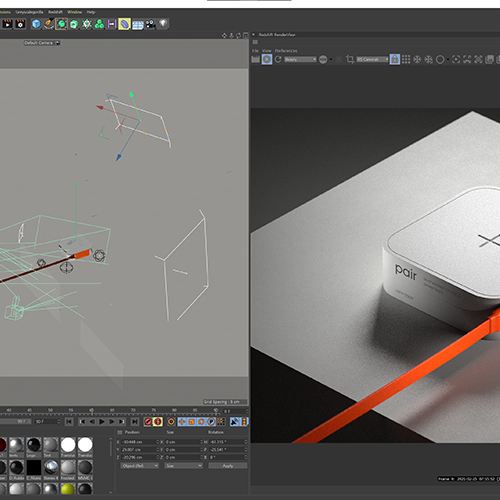Open the RS Camera dropdown in RenderView
This screenshot has width=500, height=500.
point(373,59)
